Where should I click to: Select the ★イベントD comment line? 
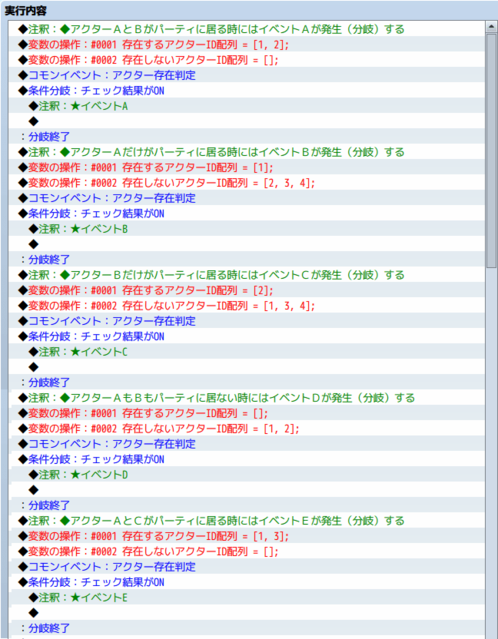coord(247,475)
